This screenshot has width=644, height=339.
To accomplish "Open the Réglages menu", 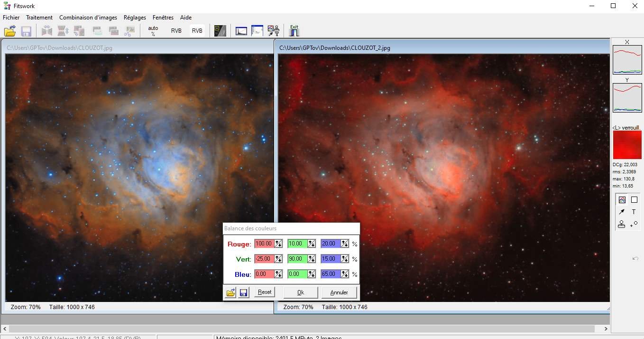I will (135, 18).
